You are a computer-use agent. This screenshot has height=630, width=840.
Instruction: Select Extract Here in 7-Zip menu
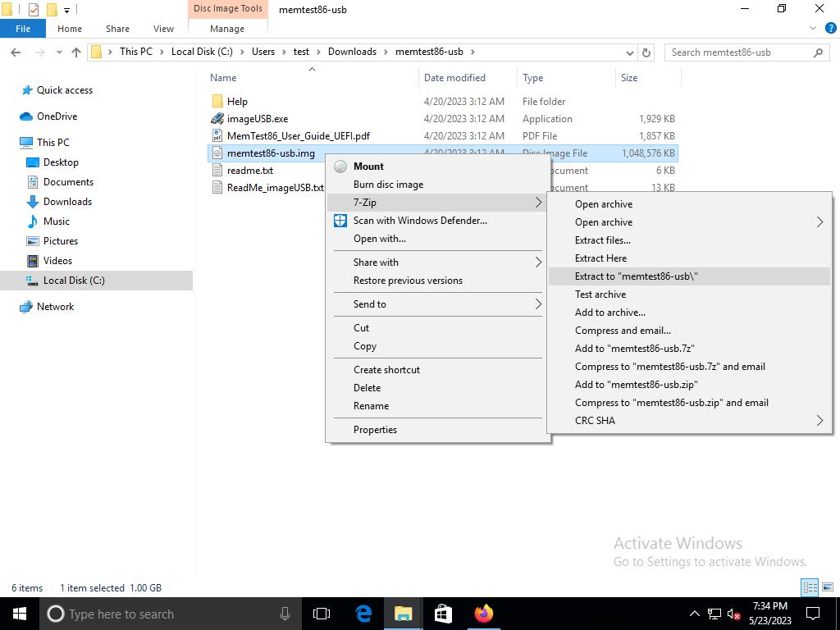[600, 258]
